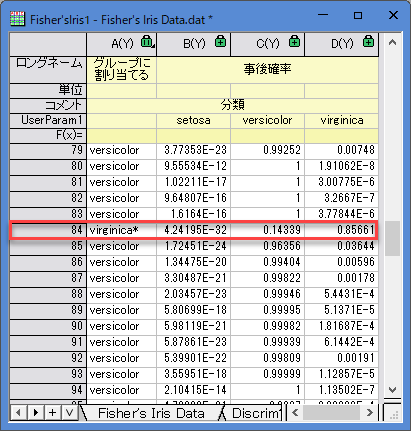
Task: Click the virginica* cell in row 84
Action: [121, 230]
